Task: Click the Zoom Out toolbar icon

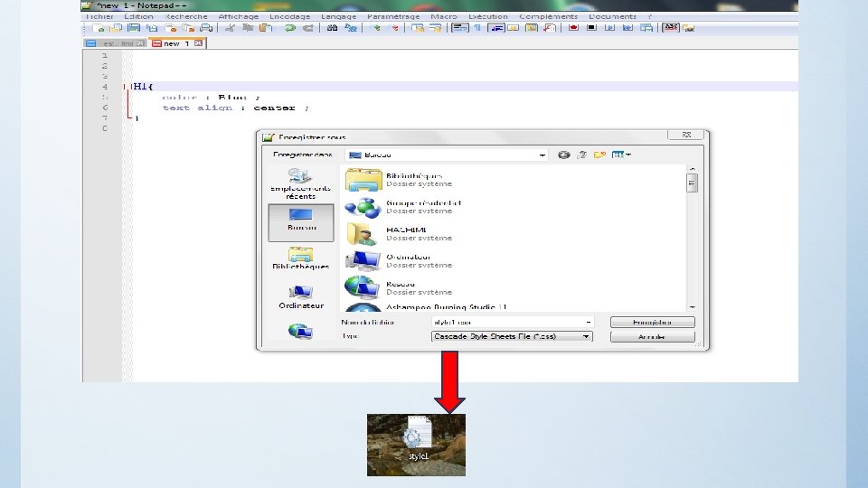Action: 395,28
